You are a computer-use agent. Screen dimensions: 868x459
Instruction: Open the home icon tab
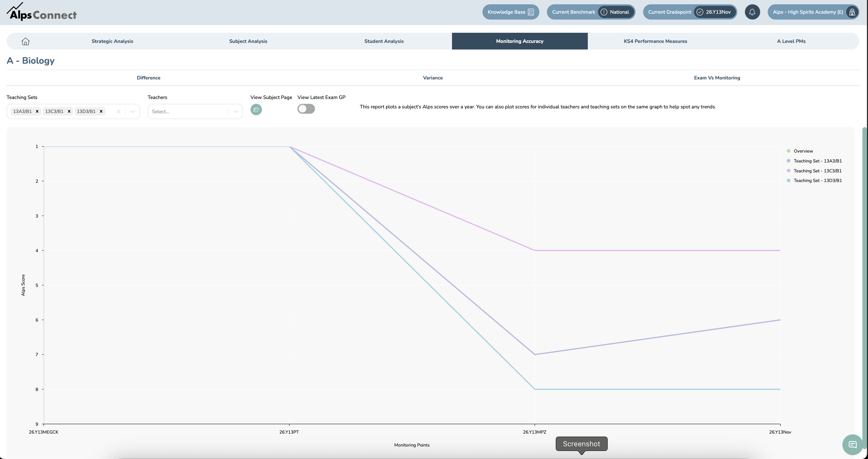(x=26, y=41)
